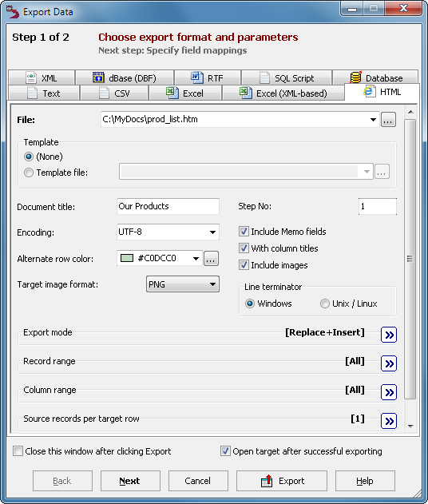Click the scrollbar up arrow
This screenshot has height=504, width=428.
(410, 112)
